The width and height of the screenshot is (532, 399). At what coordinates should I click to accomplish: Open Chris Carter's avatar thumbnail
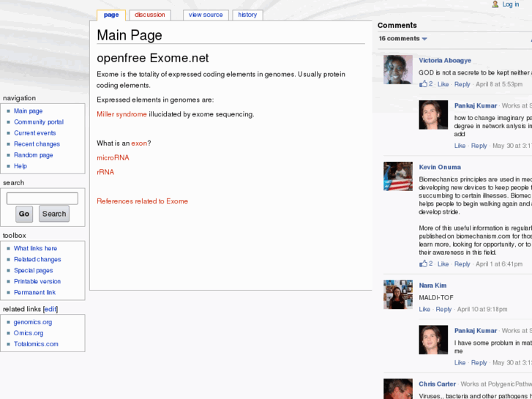point(398,389)
